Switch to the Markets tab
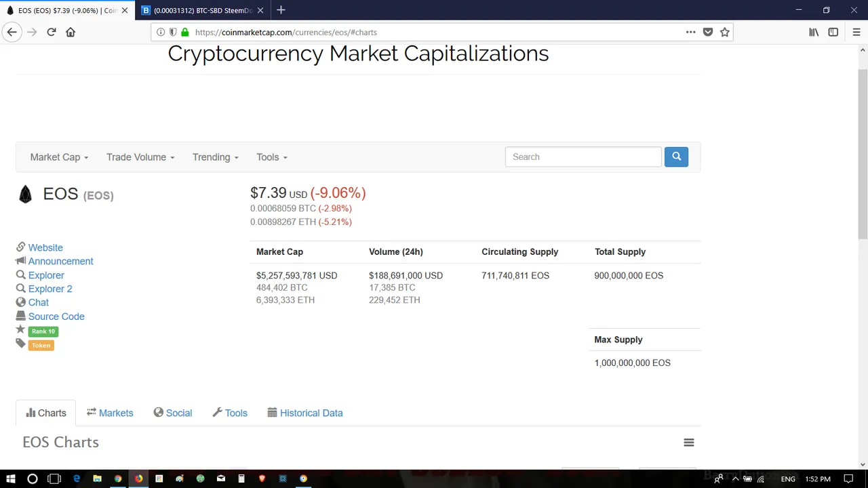868x488 pixels. point(110,413)
